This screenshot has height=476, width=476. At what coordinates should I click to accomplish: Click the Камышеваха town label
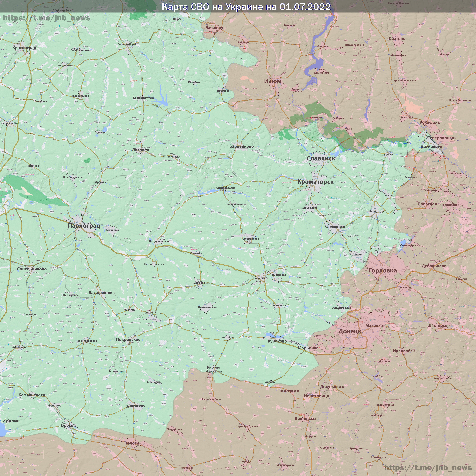pyautogui.click(x=32, y=395)
